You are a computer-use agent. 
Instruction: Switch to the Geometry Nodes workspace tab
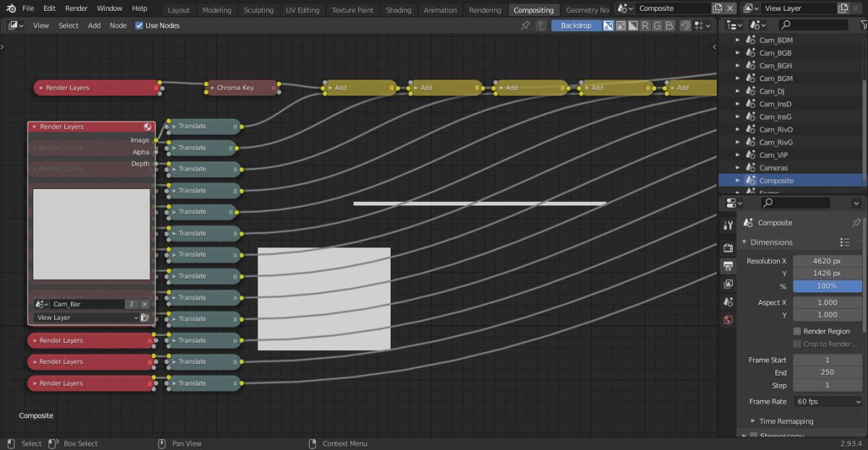click(587, 10)
